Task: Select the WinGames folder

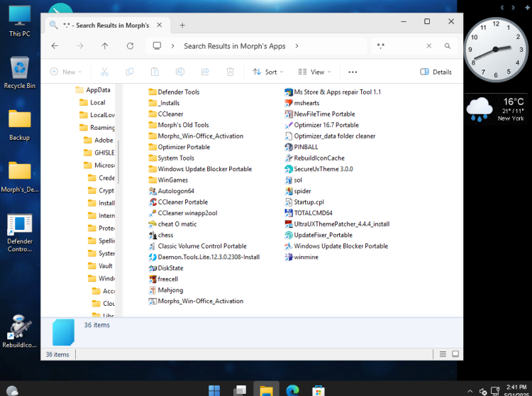Action: tap(168, 180)
